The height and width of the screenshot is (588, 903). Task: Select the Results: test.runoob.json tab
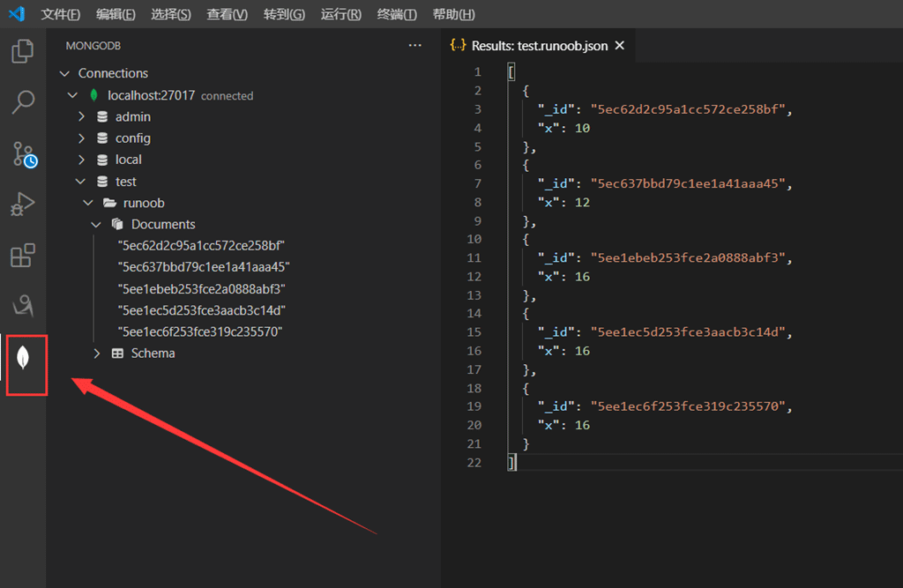pos(538,46)
